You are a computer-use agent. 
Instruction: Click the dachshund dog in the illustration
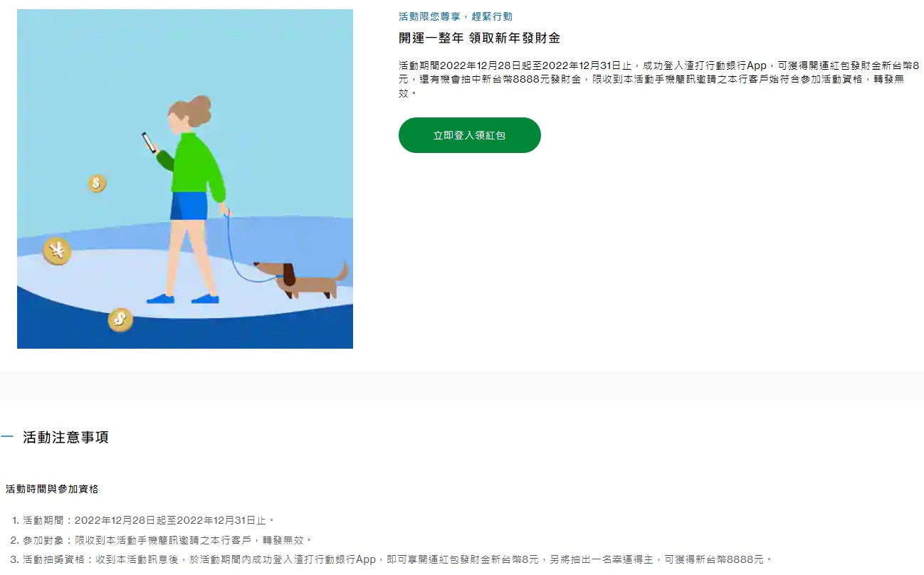(x=302, y=280)
